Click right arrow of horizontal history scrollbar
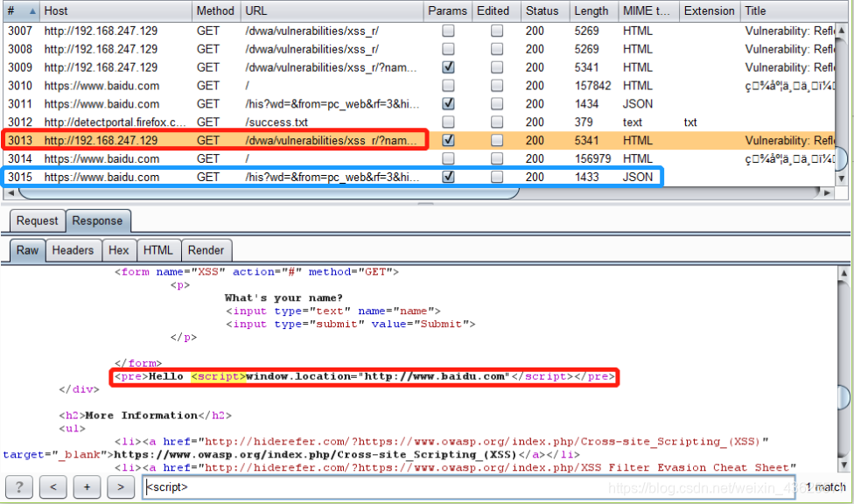 click(x=828, y=192)
